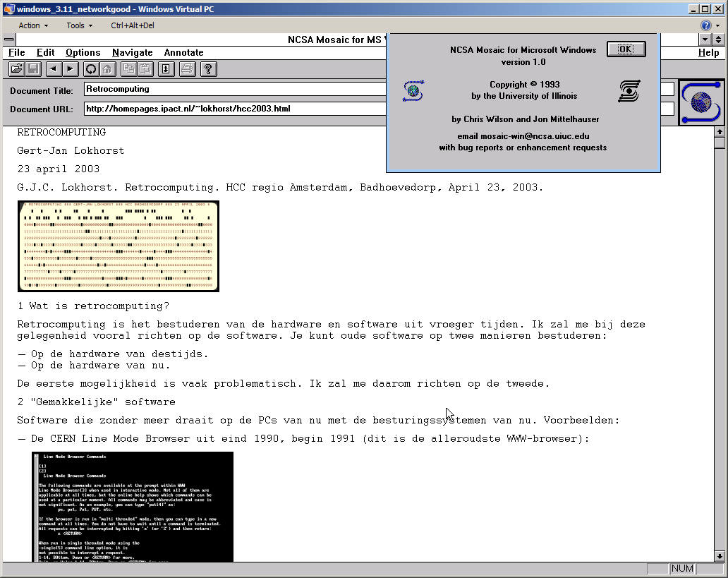
Task: Send Ctrl+Alt+Del via Virtual PC toolbar
Action: coord(133,25)
